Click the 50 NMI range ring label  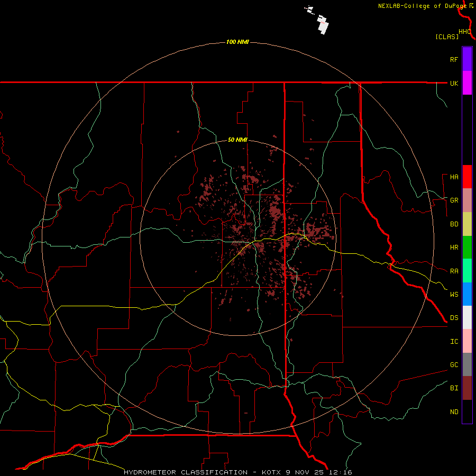click(237, 140)
